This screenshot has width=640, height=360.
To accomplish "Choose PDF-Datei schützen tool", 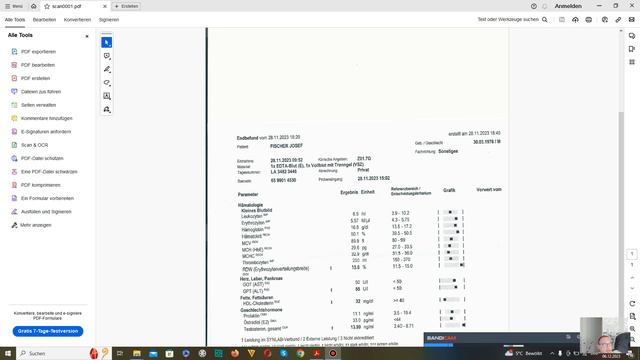I will (37, 158).
